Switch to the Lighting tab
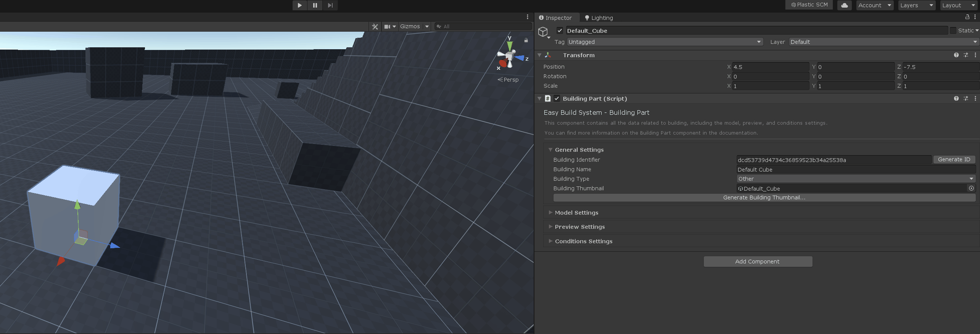This screenshot has width=980, height=334. coord(599,18)
